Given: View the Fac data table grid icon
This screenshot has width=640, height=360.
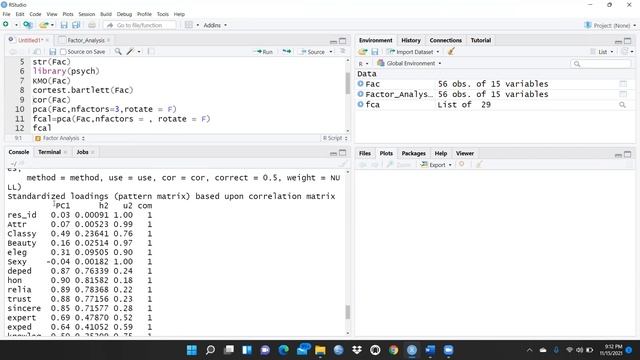Looking at the screenshot, I should pyautogui.click(x=623, y=84).
